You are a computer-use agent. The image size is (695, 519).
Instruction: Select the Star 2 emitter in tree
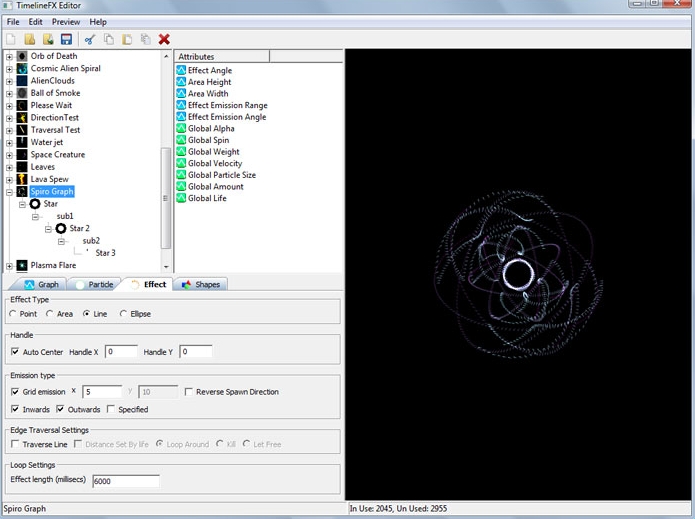click(x=79, y=229)
